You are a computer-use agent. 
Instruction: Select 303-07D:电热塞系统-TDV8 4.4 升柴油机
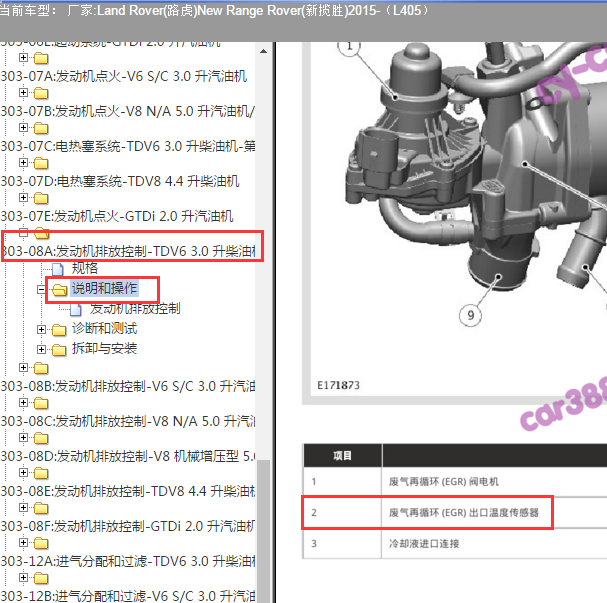[x=120, y=181]
